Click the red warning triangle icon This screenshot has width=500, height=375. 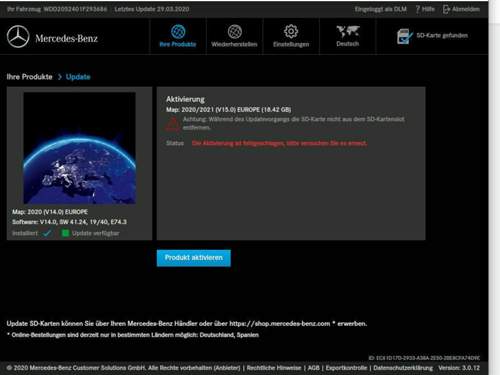[x=172, y=124]
